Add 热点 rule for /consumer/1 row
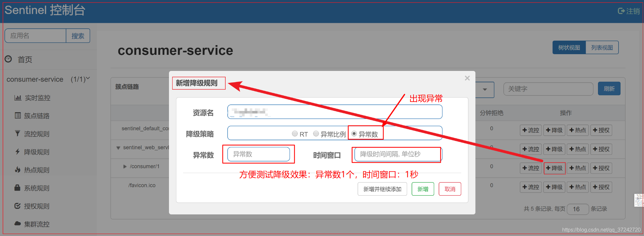Image resolution: width=644 pixels, height=236 pixels. coord(578,168)
